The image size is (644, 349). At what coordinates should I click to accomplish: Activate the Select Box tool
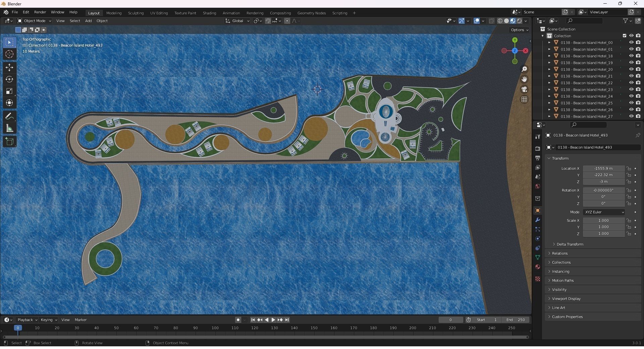tap(9, 42)
